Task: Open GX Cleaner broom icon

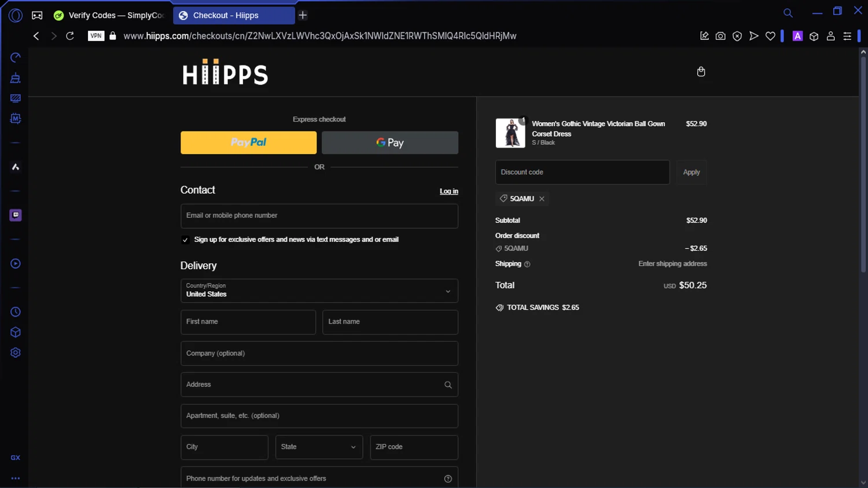Action: pyautogui.click(x=16, y=78)
